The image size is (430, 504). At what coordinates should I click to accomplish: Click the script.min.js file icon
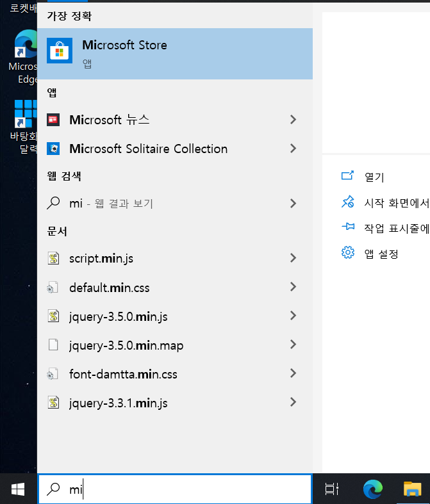click(x=53, y=258)
